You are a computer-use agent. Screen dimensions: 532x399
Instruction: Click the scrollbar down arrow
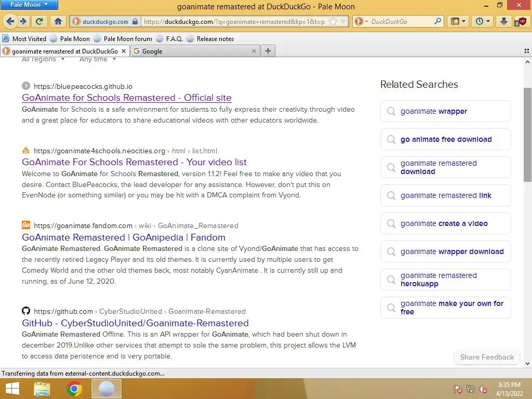(x=527, y=363)
